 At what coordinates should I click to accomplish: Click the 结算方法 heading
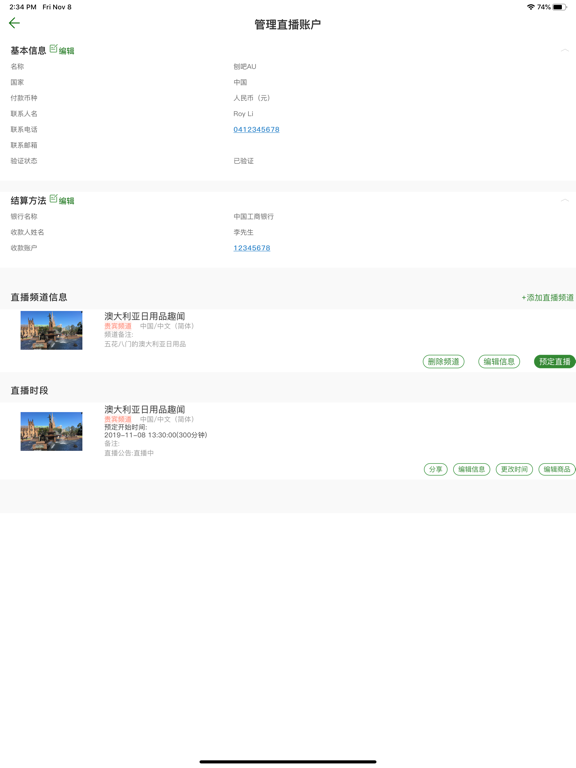point(28,200)
